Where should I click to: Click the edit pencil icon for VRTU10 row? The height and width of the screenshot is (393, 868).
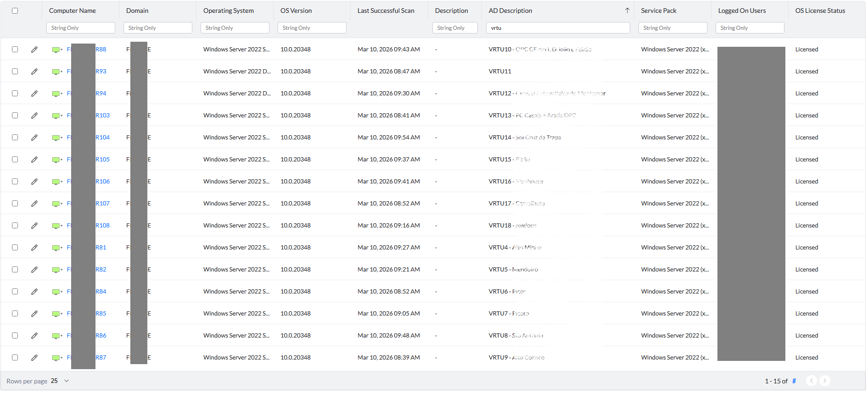pyautogui.click(x=34, y=50)
